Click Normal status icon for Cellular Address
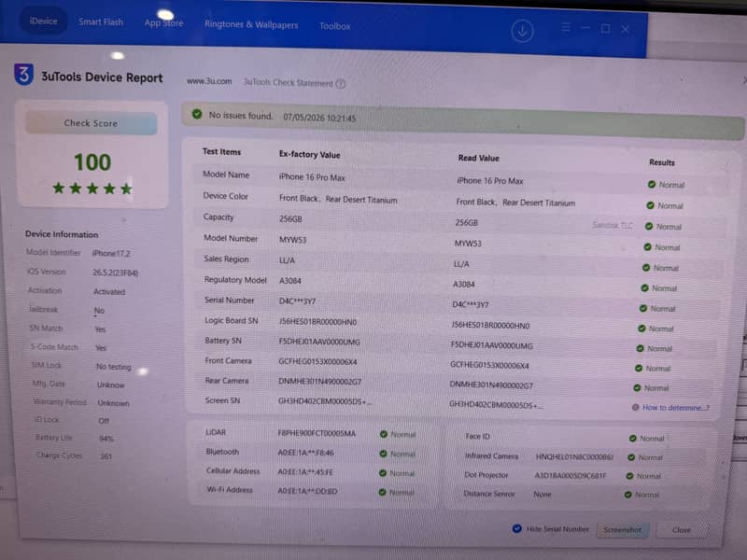747x560 pixels. (x=383, y=473)
